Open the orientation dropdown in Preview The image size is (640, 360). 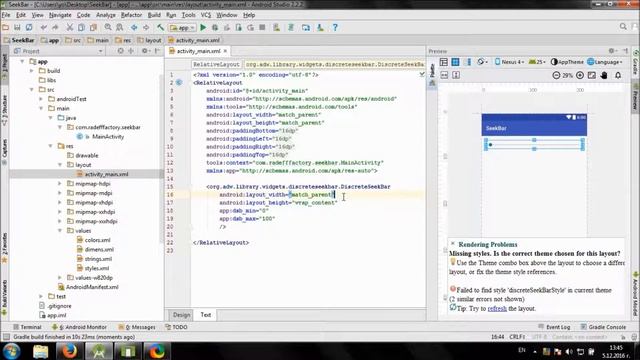click(482, 62)
